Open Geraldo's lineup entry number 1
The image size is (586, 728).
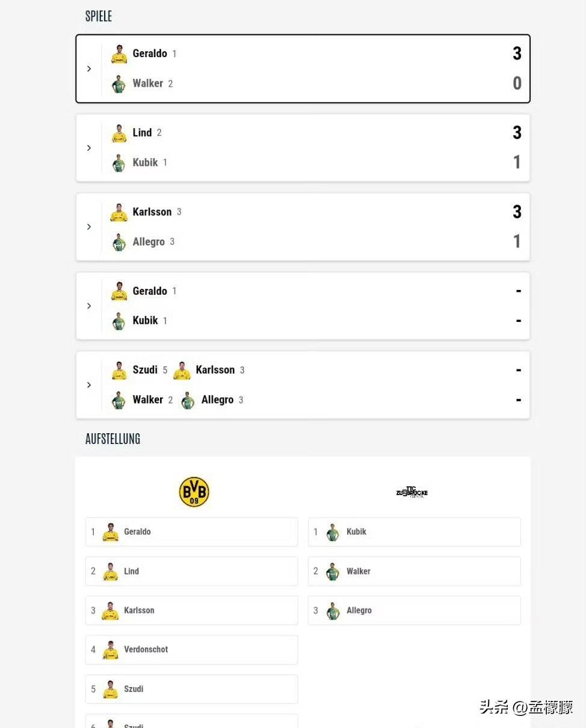click(x=191, y=532)
